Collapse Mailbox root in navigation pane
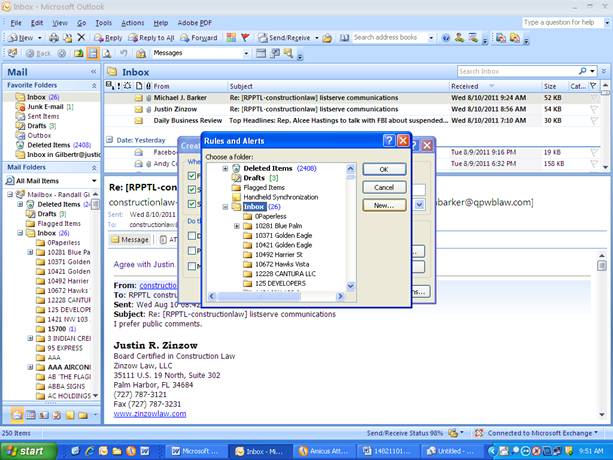613x460 pixels. pyautogui.click(x=10, y=194)
